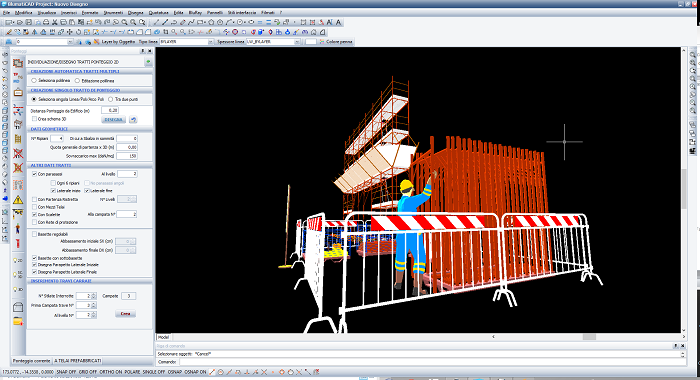Open the Spessore linea dropdown
700x380 pixels.
click(x=273, y=42)
